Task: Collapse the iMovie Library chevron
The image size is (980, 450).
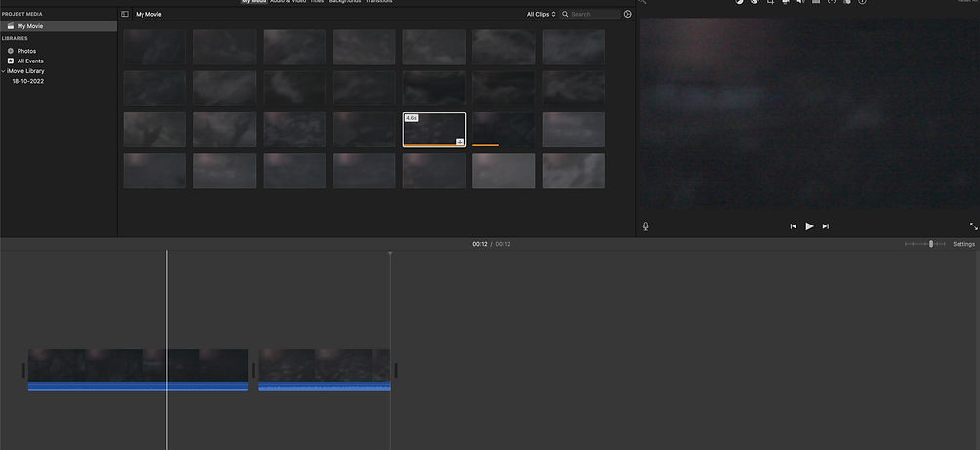Action: click(x=3, y=71)
